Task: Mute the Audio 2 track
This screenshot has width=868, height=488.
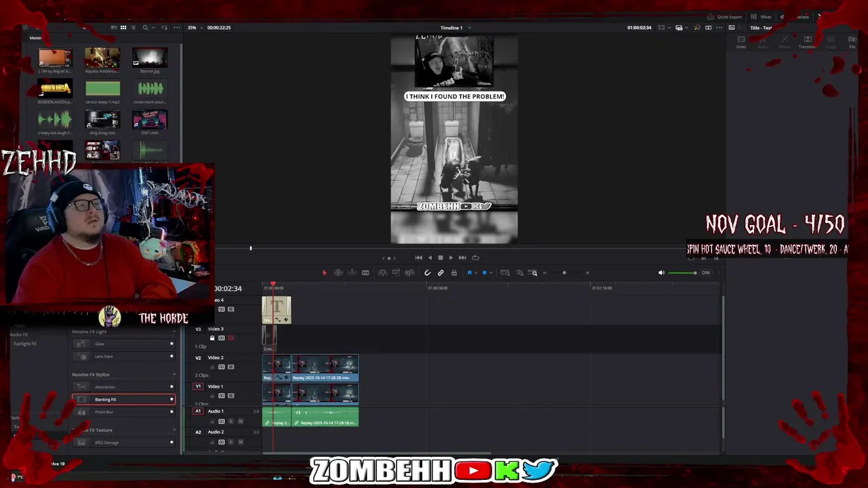Action: pyautogui.click(x=240, y=442)
